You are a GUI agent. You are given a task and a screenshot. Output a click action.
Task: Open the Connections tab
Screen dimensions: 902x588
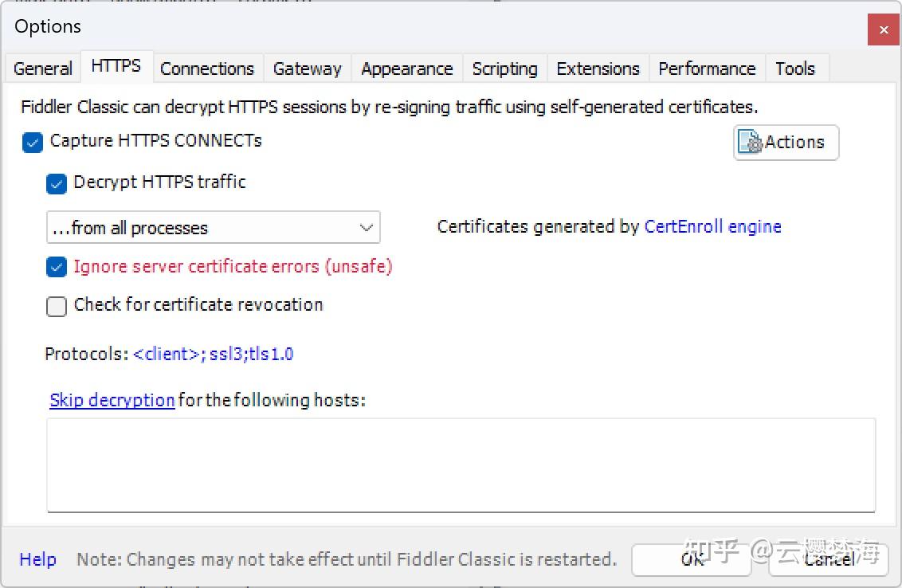[x=207, y=69]
